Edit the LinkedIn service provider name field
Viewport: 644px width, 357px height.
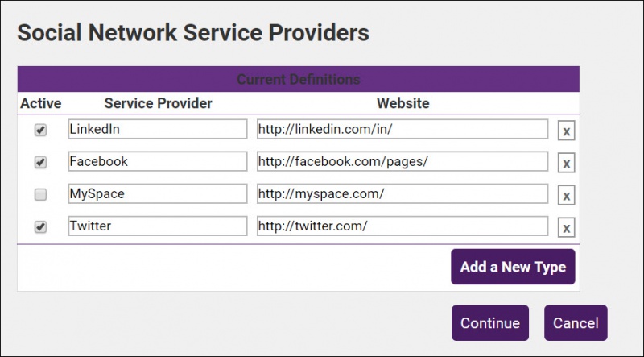[158, 129]
